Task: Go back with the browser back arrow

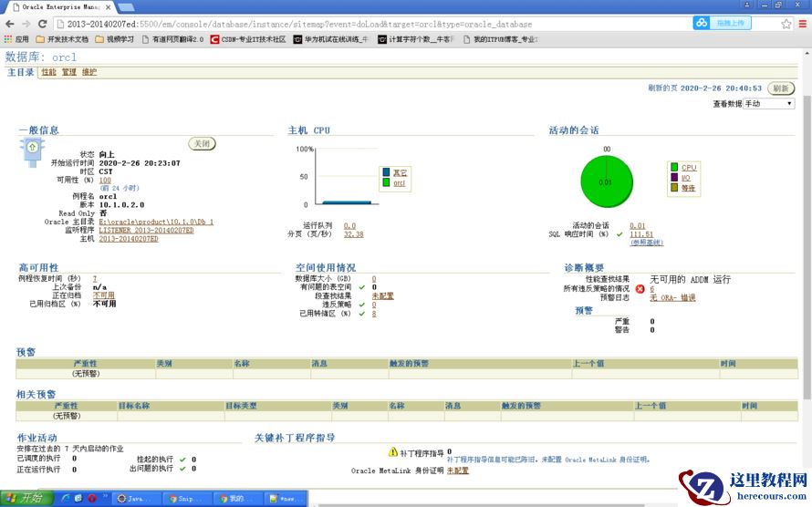Action: [9, 24]
